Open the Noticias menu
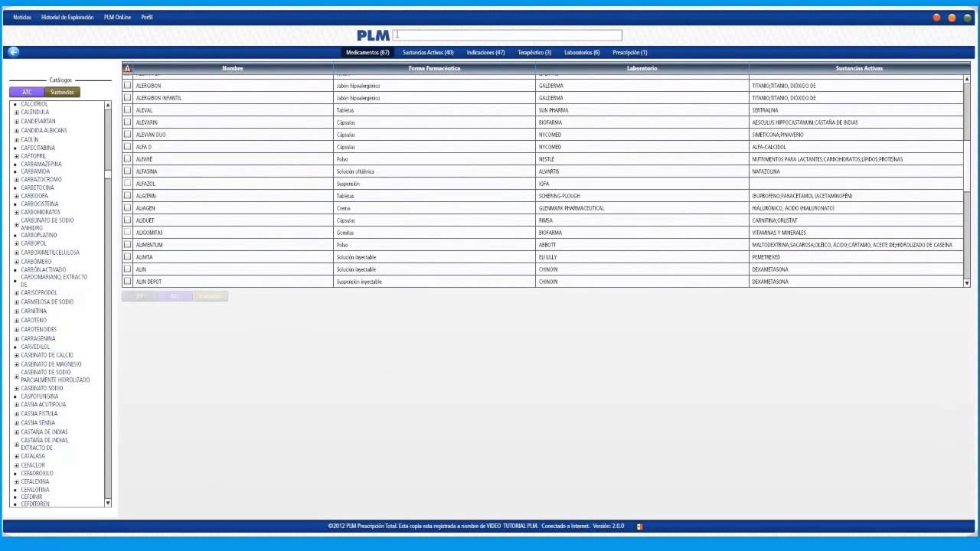Screen dimensions: 980x551 tap(22, 17)
